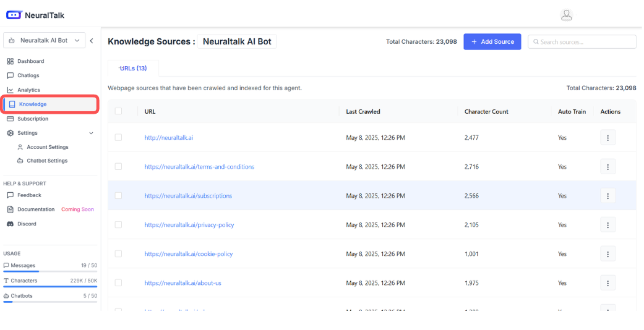Open actions menu for terms-and-conditions row
Screen dimensions: 644x330
click(x=608, y=167)
